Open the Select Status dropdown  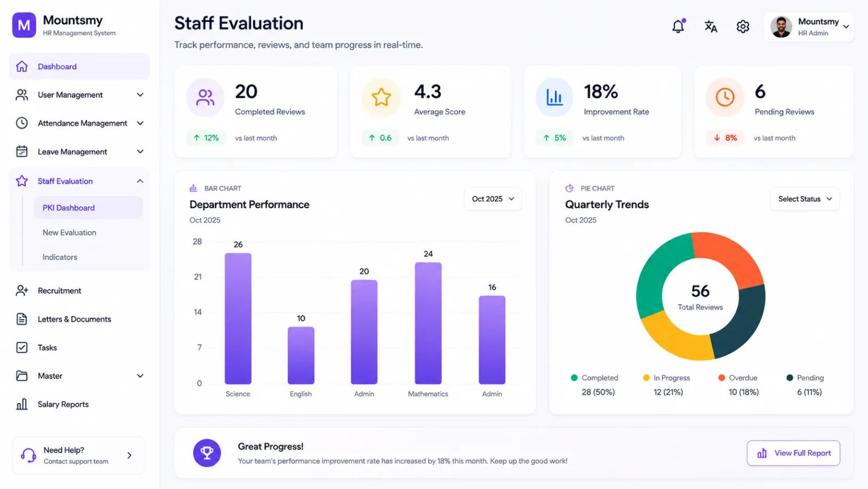[805, 199]
